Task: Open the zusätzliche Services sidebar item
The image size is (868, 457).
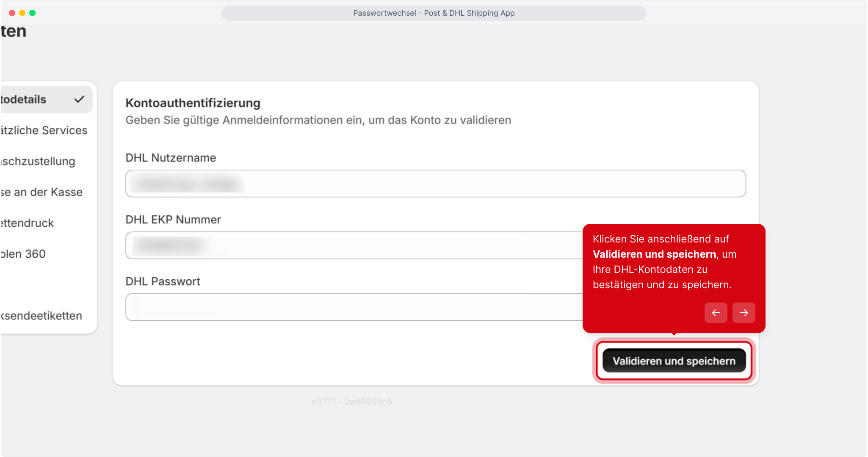Action: coord(44,130)
